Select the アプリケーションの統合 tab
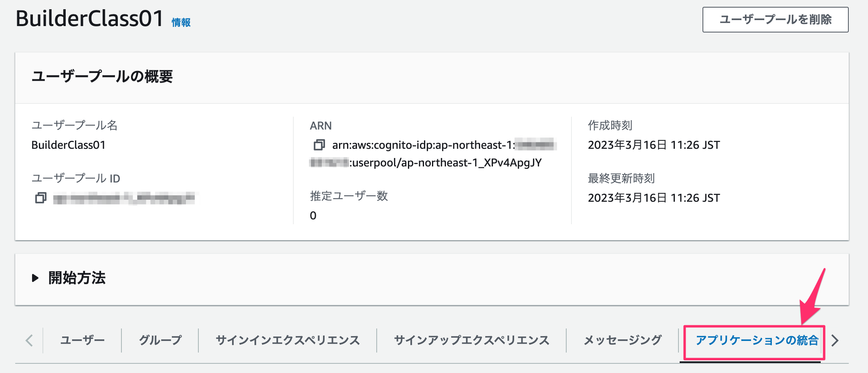The width and height of the screenshot is (868, 373). pos(757,340)
